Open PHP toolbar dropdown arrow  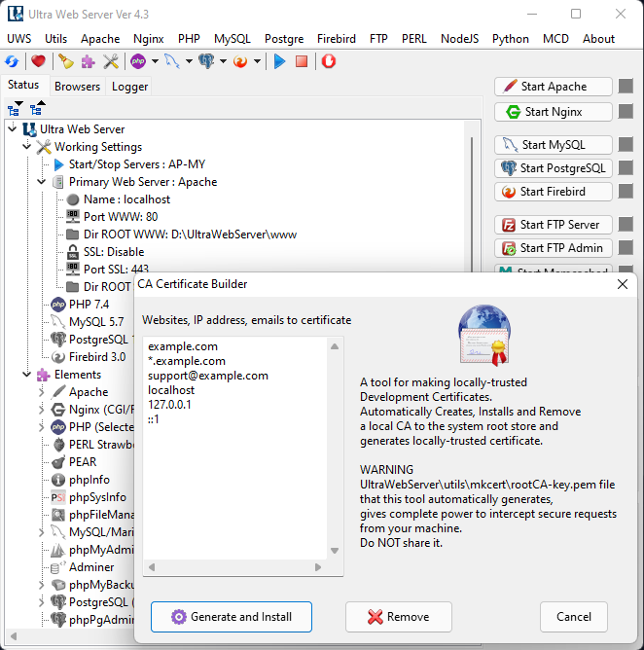coord(155,61)
